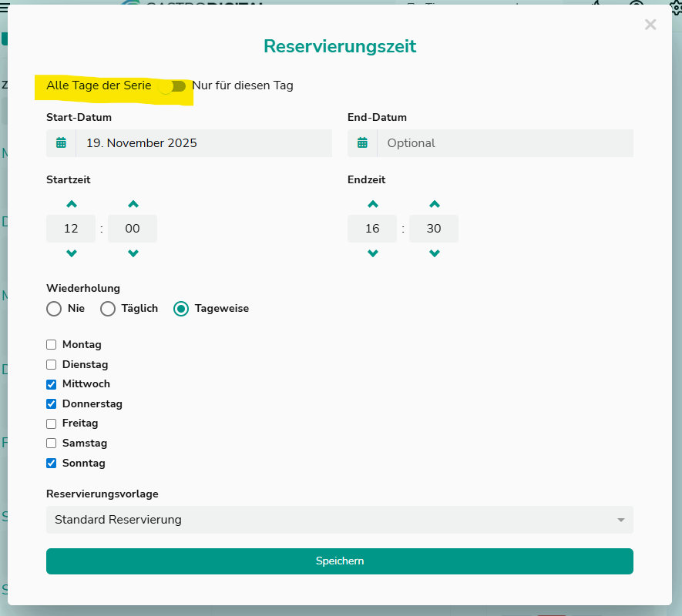Image resolution: width=682 pixels, height=616 pixels.
Task: Click the Start-Datum calendar icon
Action: 61,143
